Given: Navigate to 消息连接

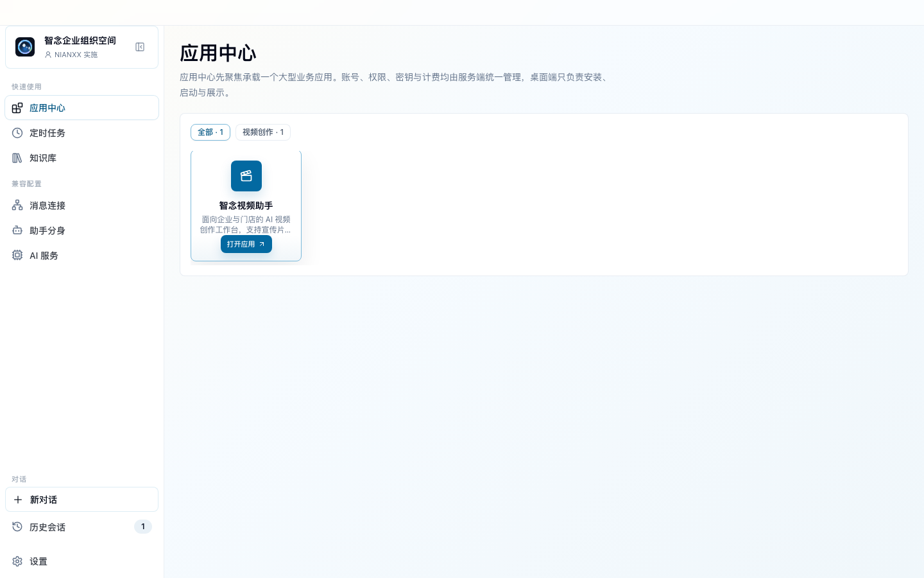Looking at the screenshot, I should (x=81, y=206).
